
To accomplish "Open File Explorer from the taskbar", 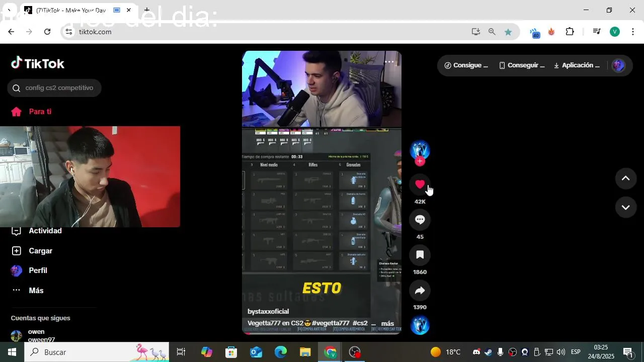I will [305, 352].
